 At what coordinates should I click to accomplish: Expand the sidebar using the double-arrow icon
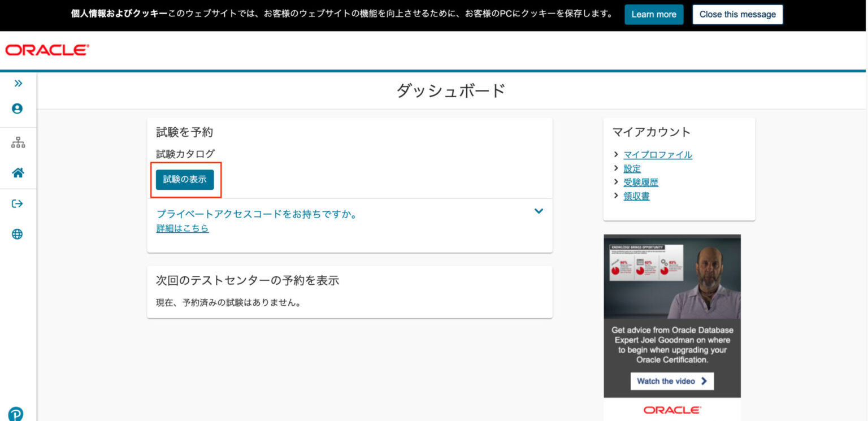[18, 83]
